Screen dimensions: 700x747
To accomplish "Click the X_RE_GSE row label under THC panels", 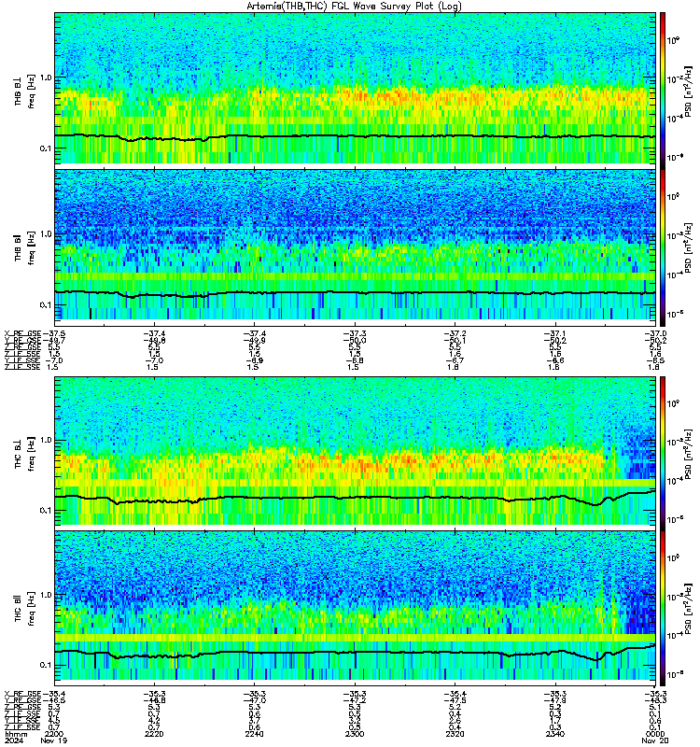I will coord(22,694).
